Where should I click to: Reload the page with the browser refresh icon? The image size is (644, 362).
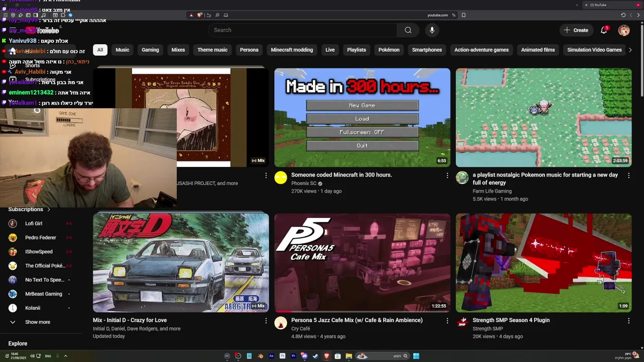[623, 15]
